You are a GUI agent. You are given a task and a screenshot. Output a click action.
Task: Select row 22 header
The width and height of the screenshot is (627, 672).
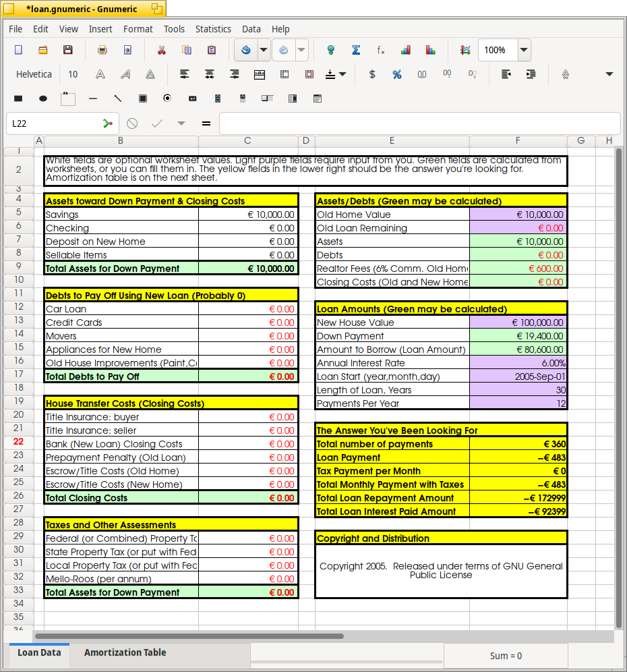(18, 442)
